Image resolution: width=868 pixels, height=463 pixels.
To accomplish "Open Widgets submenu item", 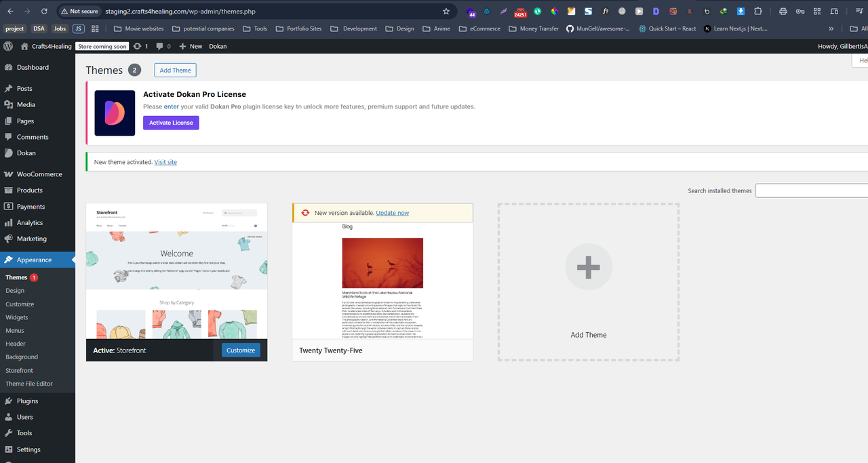I will (x=17, y=317).
